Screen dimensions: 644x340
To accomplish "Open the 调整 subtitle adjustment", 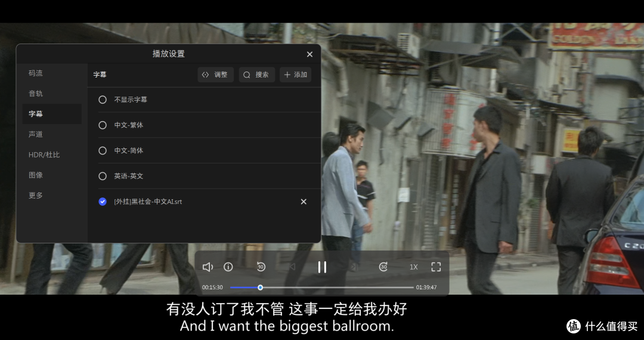I will 216,75.
